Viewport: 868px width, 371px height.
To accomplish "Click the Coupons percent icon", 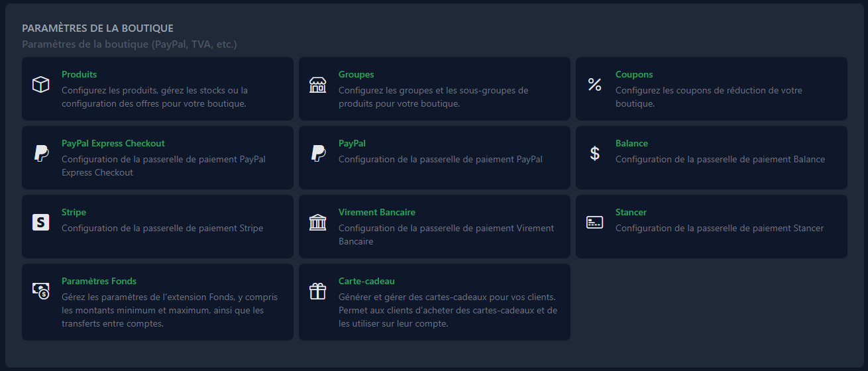I will 595,85.
